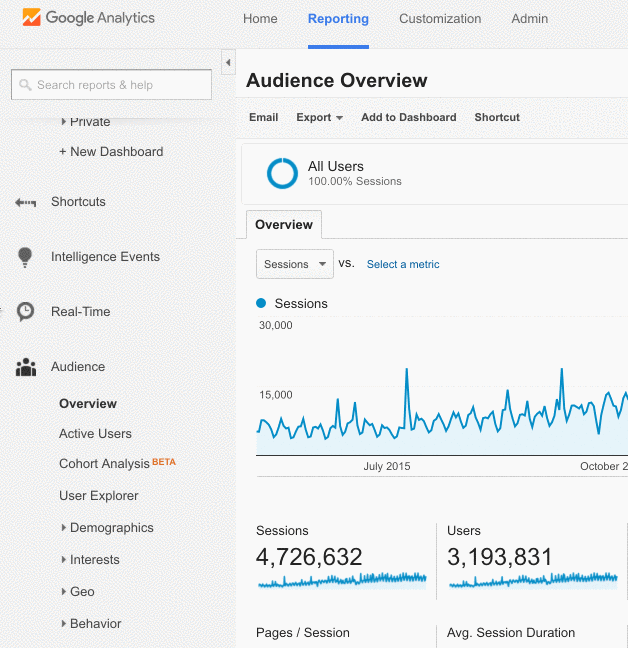Click + New Dashboard
The image size is (628, 648).
point(111,152)
